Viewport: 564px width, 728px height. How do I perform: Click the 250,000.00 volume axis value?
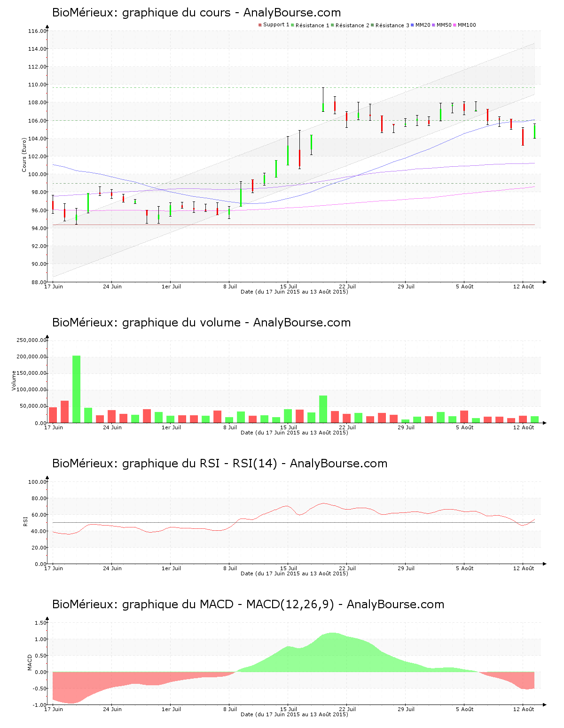point(31,340)
